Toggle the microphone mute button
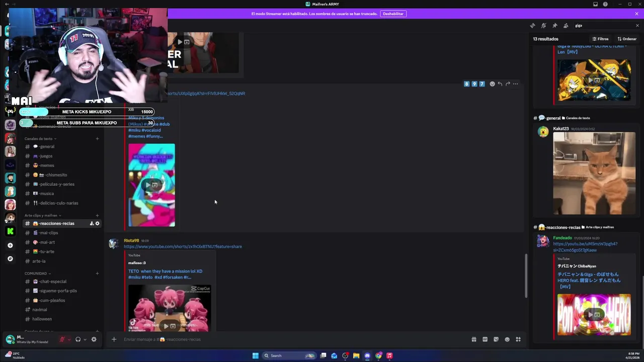Image resolution: width=644 pixels, height=362 pixels. (62, 339)
